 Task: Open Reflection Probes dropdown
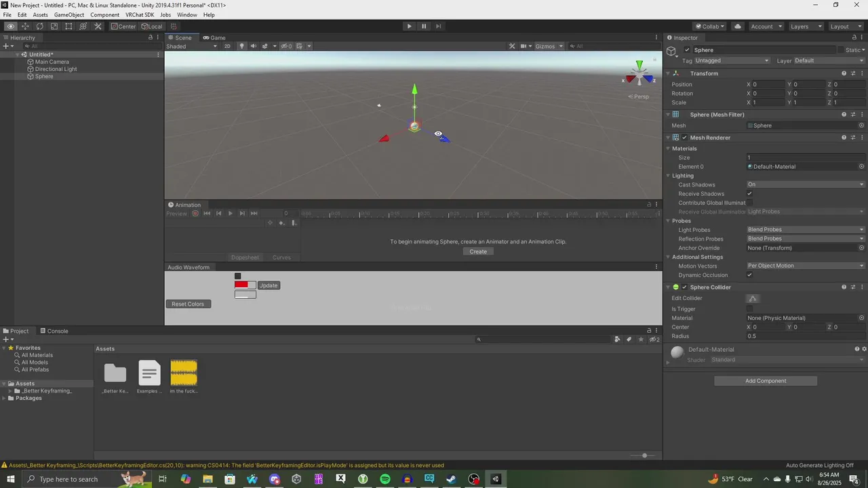(806, 239)
